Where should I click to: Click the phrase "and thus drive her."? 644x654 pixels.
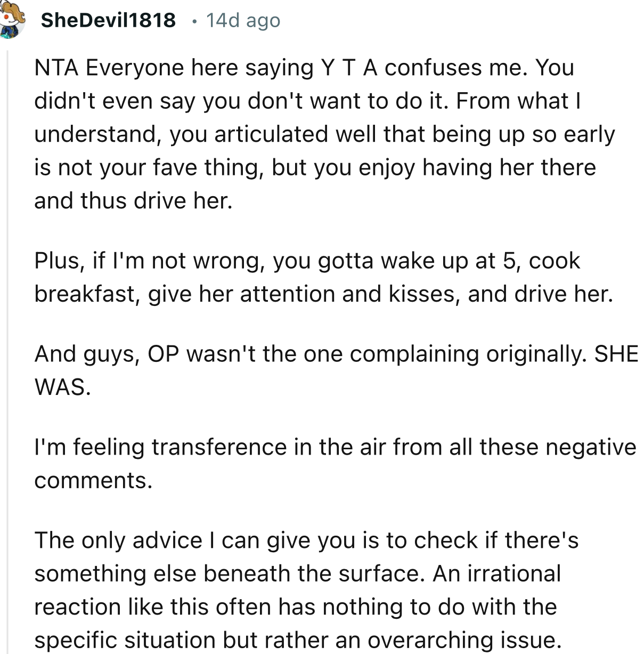point(133,201)
